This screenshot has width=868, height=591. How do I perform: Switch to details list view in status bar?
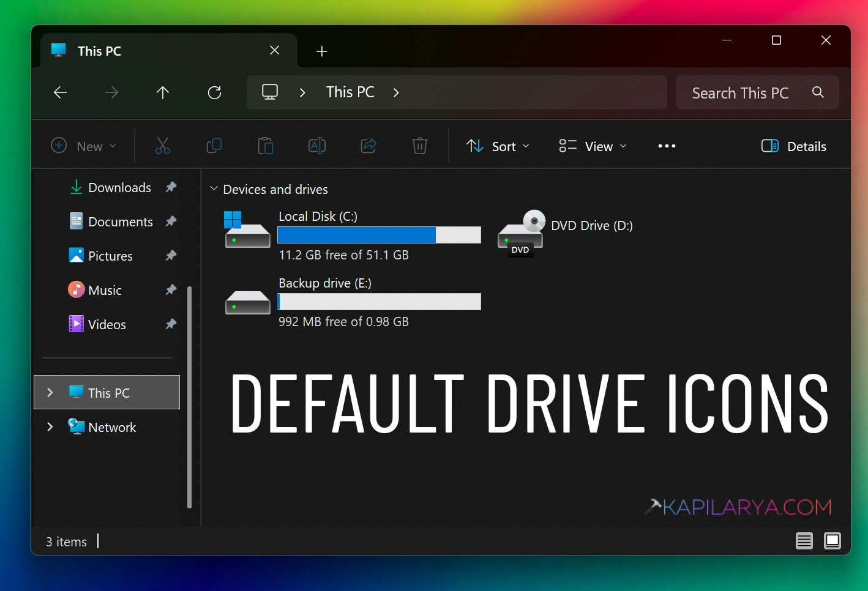804,541
